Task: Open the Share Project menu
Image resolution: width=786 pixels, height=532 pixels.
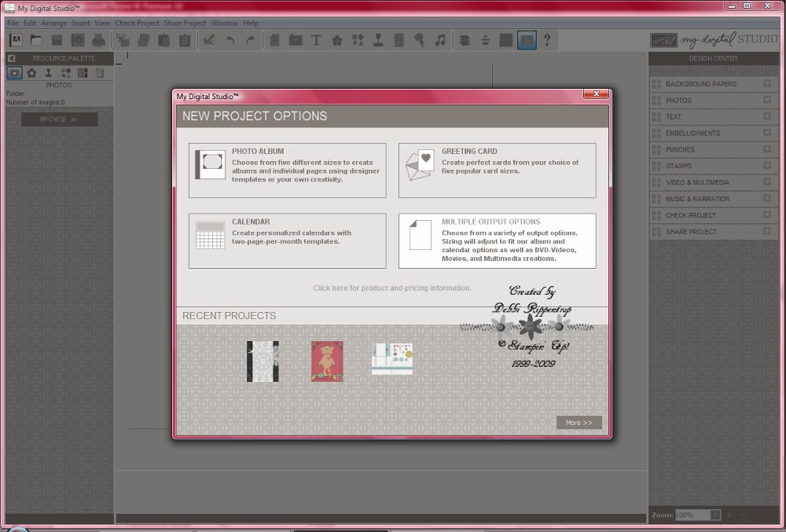Action: [x=185, y=23]
